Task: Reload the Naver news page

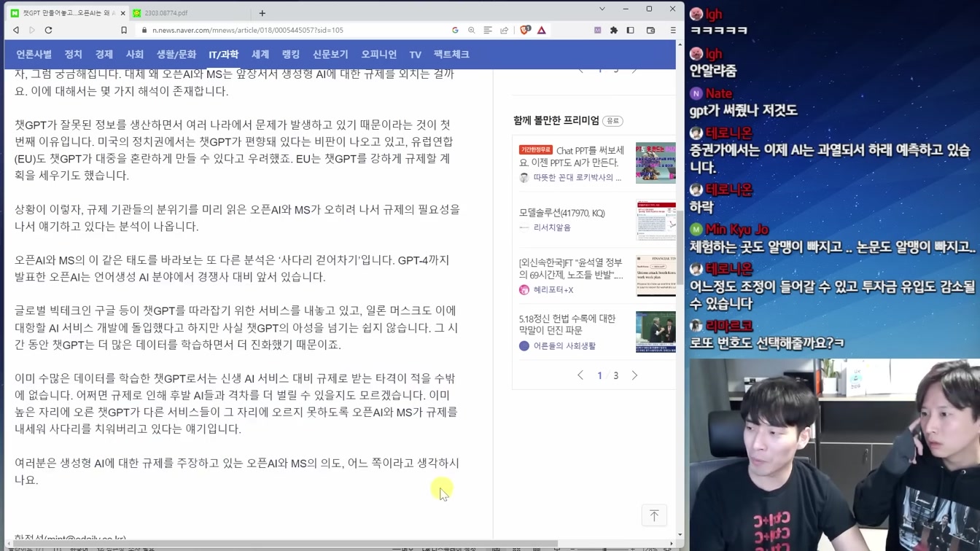Action: (x=49, y=31)
